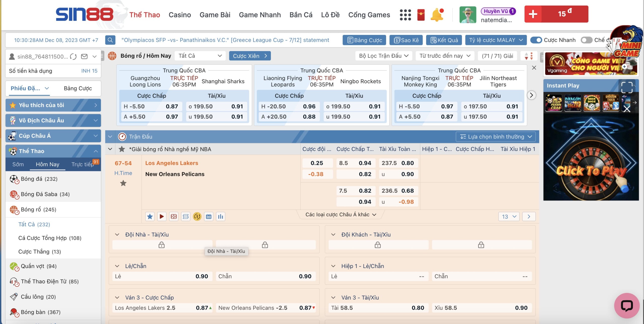Open the live chat bubble
The width and height of the screenshot is (644, 324).
tap(627, 305)
